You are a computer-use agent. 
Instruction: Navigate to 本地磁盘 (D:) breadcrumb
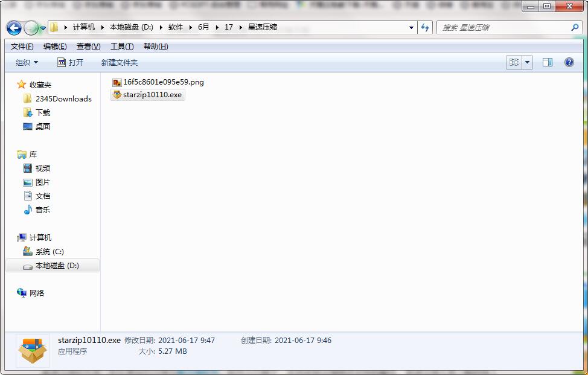pos(131,27)
